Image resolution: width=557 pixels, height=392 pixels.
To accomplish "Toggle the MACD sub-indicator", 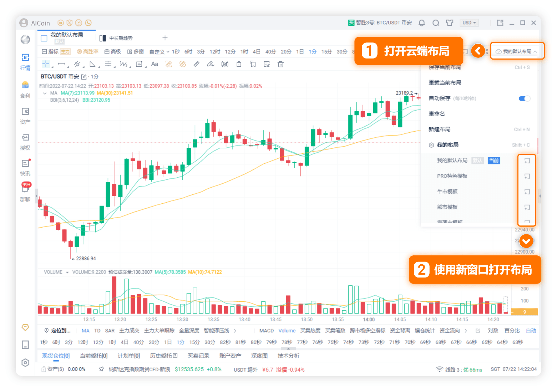I will (x=267, y=331).
